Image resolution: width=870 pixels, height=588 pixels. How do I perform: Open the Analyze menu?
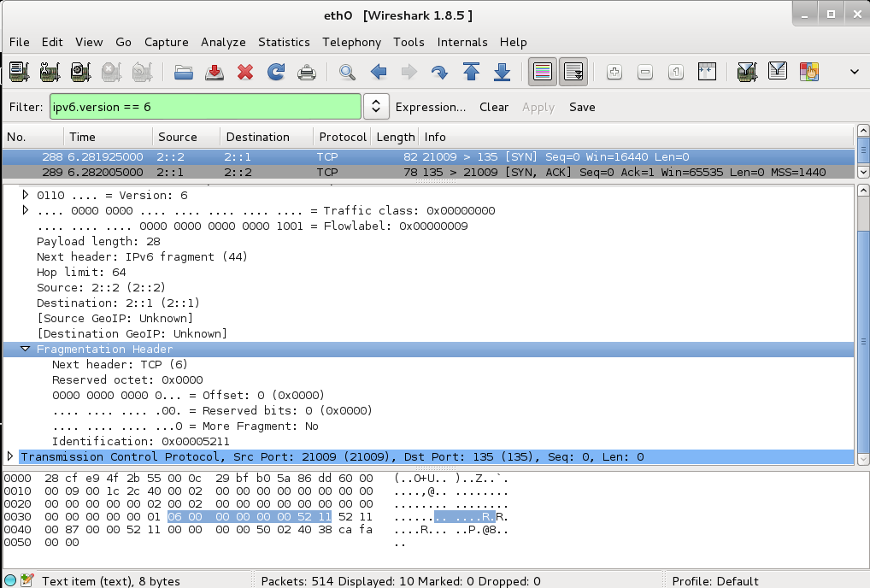[223, 42]
